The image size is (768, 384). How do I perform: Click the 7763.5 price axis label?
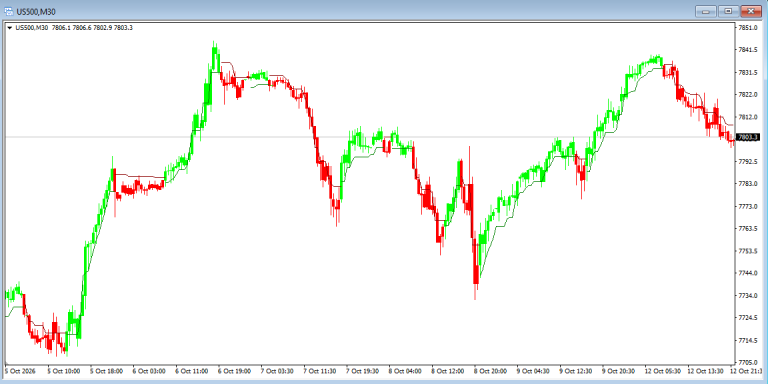(x=748, y=229)
